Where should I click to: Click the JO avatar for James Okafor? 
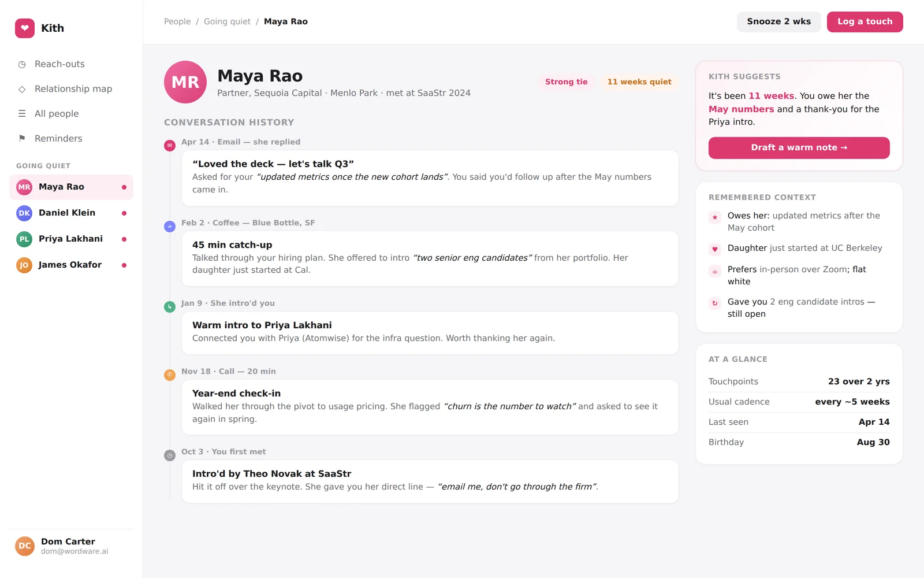pyautogui.click(x=24, y=265)
